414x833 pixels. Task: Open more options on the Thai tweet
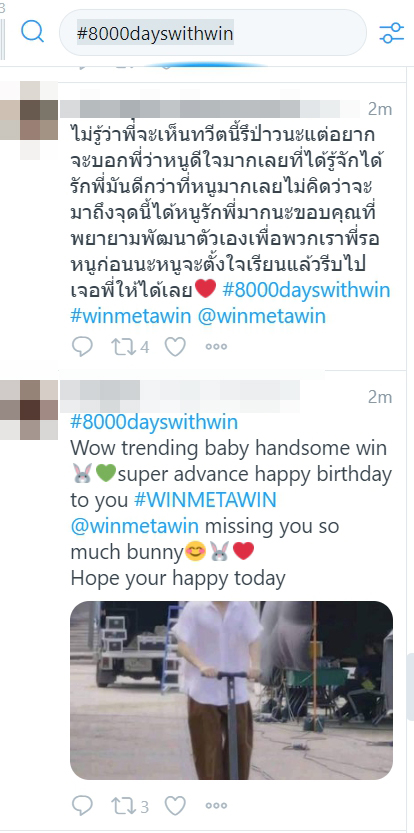[216, 346]
